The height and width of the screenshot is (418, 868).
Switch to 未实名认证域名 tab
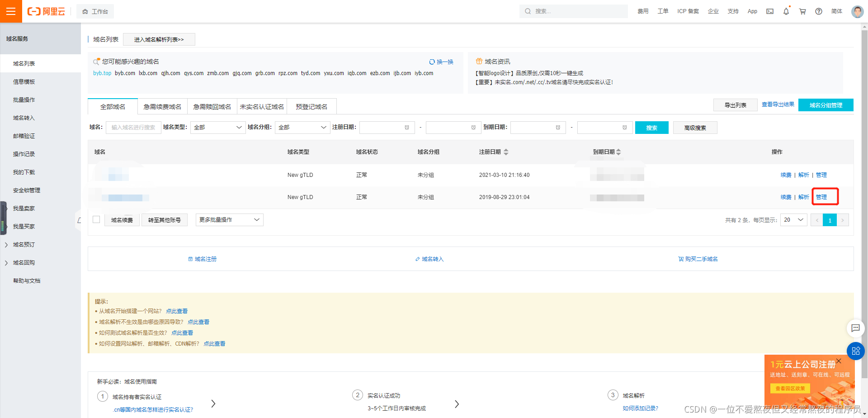click(x=262, y=107)
